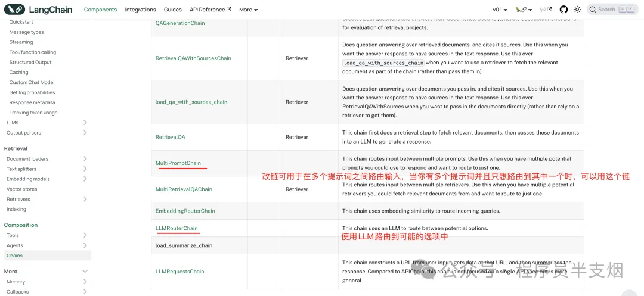This screenshot has height=296, width=644.
Task: Open the load_qa_with_sources_chain table link
Action: (x=191, y=102)
